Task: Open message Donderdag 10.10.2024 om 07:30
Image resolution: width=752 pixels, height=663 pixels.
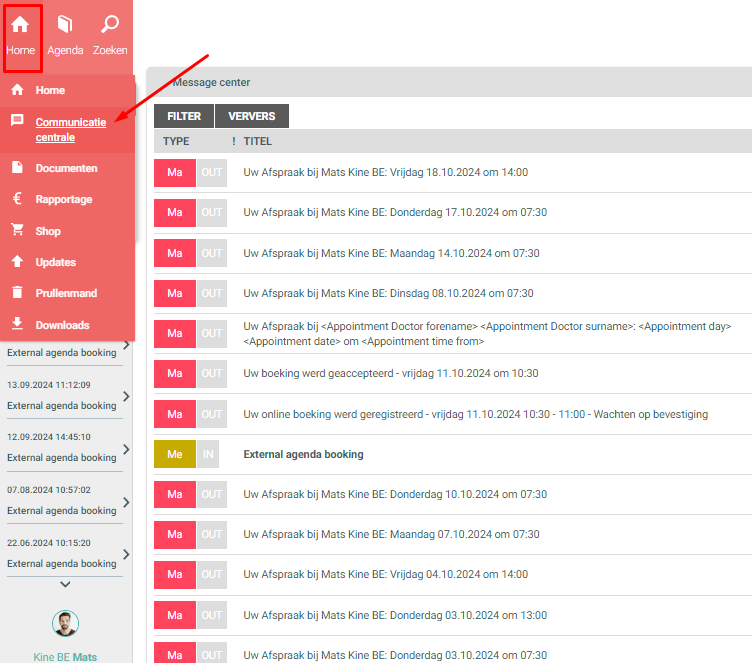Action: pos(395,495)
